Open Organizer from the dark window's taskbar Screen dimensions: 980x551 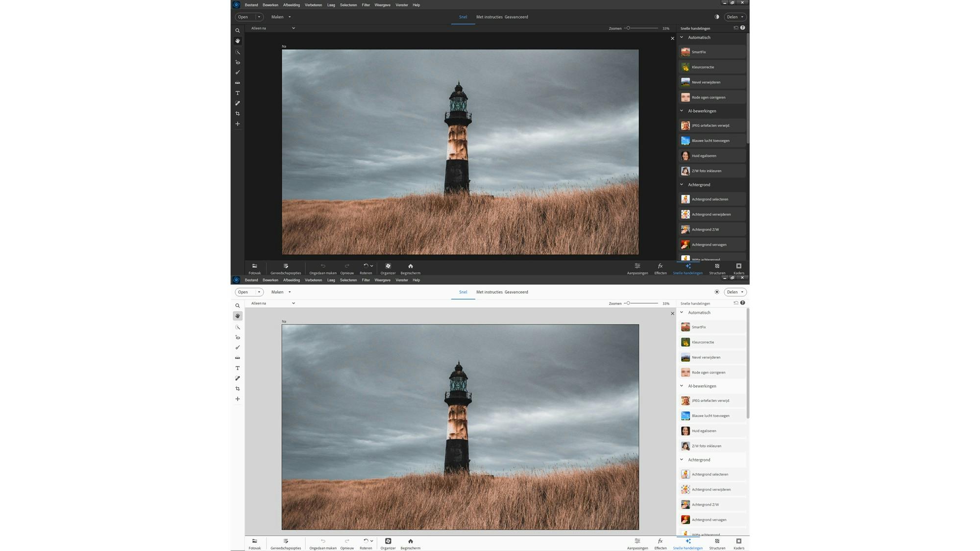point(388,268)
